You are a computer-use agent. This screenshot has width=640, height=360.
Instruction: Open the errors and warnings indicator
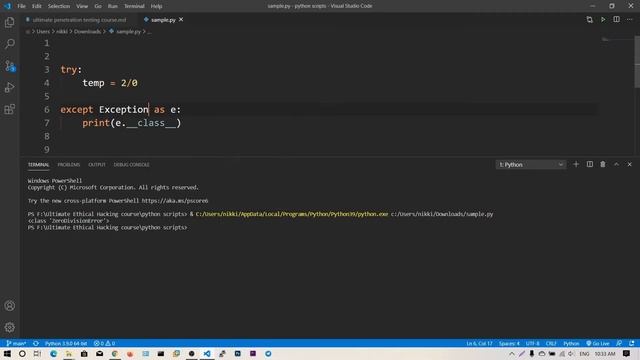pos(104,343)
